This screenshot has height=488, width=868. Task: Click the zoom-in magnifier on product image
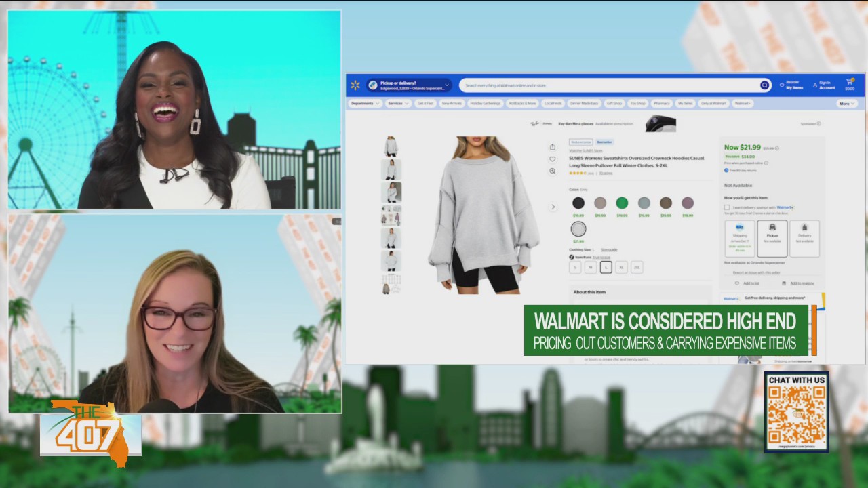pos(553,171)
